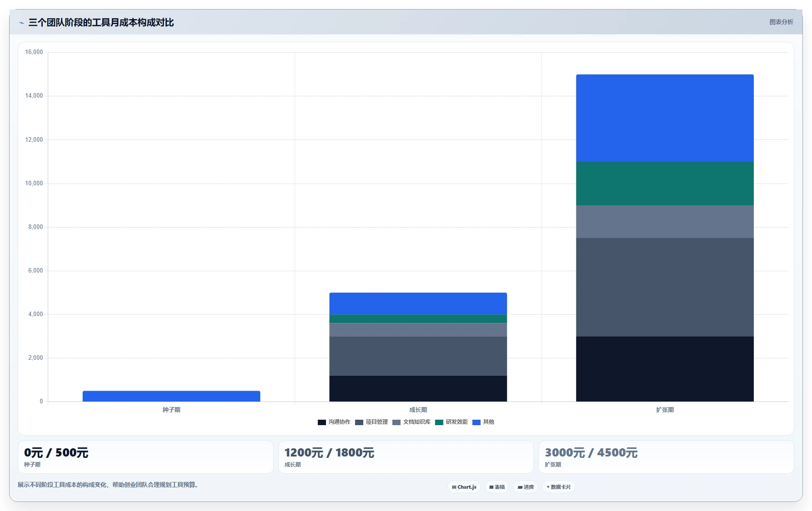Click the 成长期 green 研发效能 segment
Viewport: 812px width, 511px height.
pos(418,319)
